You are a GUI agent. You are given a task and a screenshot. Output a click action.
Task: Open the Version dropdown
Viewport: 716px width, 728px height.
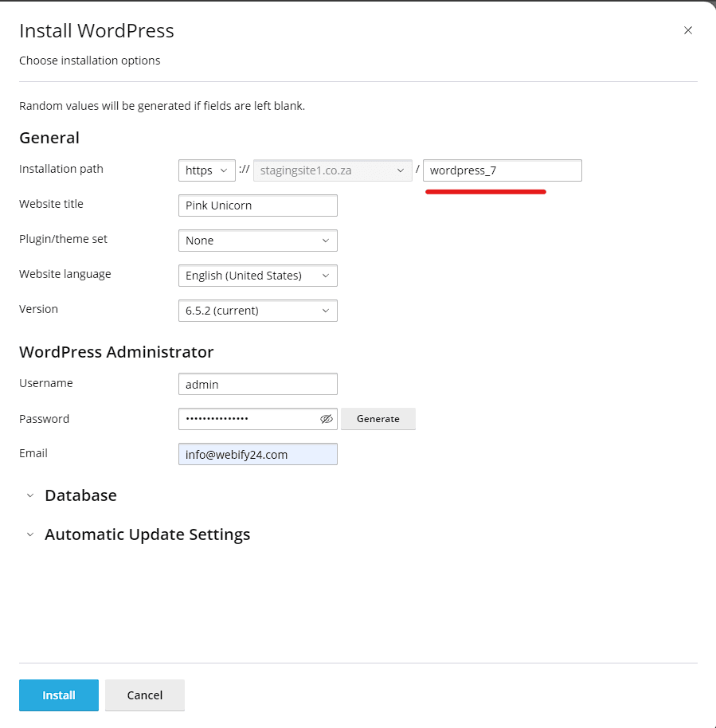258,311
